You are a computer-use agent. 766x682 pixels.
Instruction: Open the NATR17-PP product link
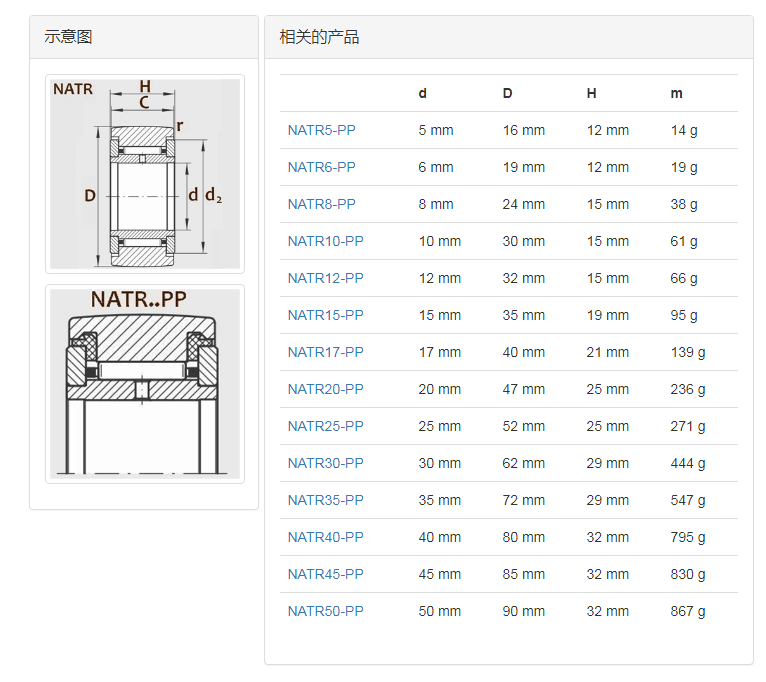(x=325, y=352)
